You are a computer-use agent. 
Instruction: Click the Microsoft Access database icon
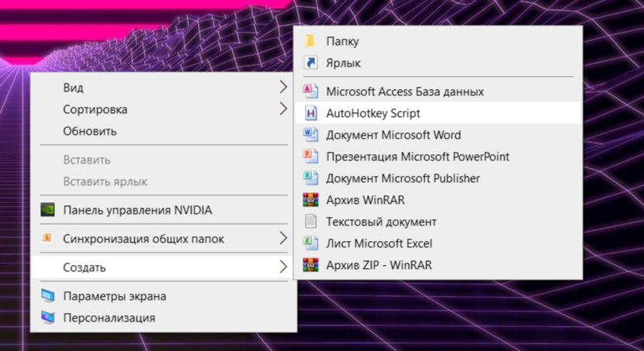point(310,91)
